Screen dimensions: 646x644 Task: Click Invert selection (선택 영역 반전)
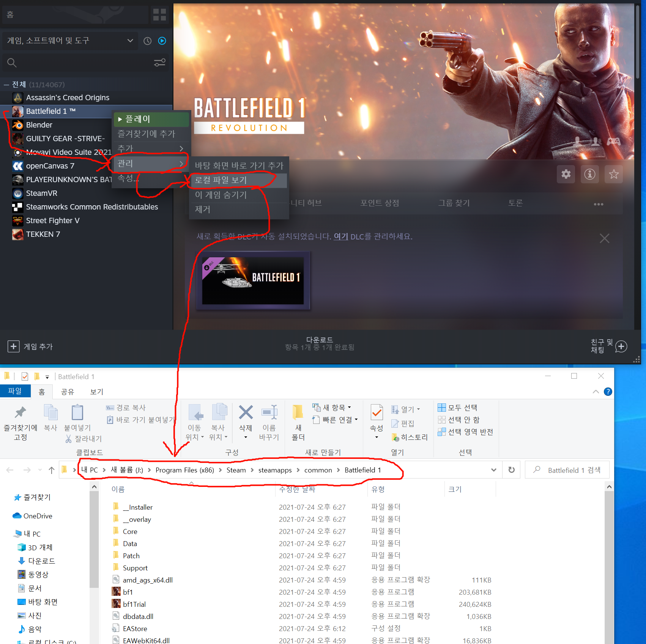[x=465, y=432]
